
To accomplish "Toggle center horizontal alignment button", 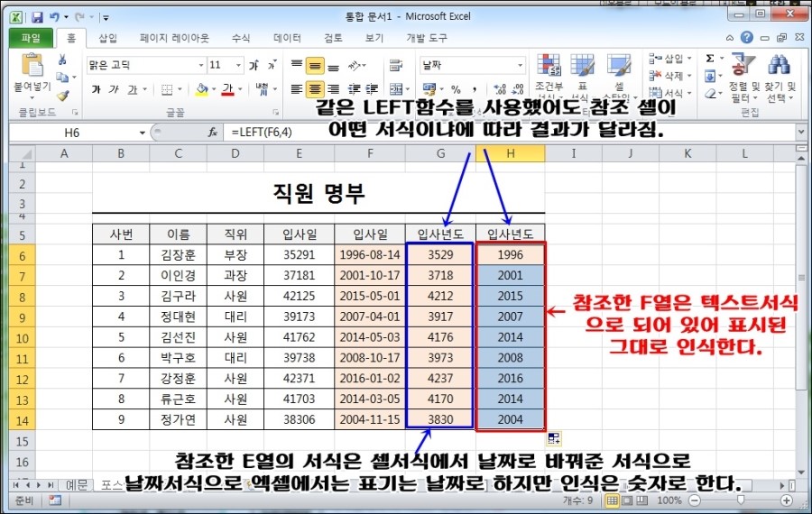I will click(315, 89).
